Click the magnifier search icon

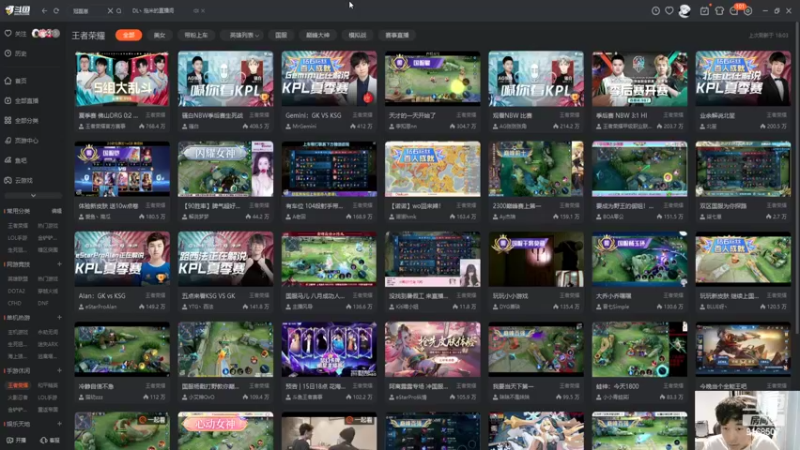pos(119,11)
